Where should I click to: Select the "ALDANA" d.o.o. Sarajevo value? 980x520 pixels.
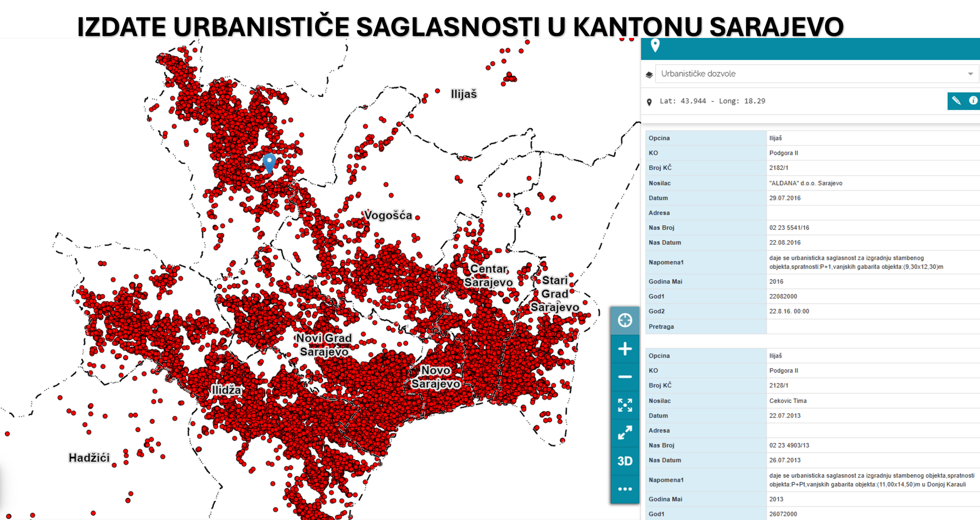(805, 183)
